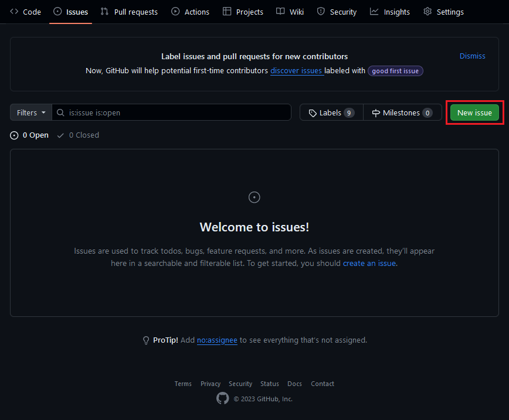Open the Status footer link
Image resolution: width=509 pixels, height=420 pixels.
point(269,384)
